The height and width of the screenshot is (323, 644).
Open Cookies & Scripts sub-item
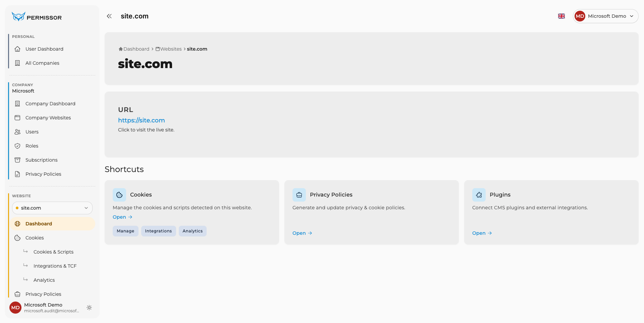(53, 252)
